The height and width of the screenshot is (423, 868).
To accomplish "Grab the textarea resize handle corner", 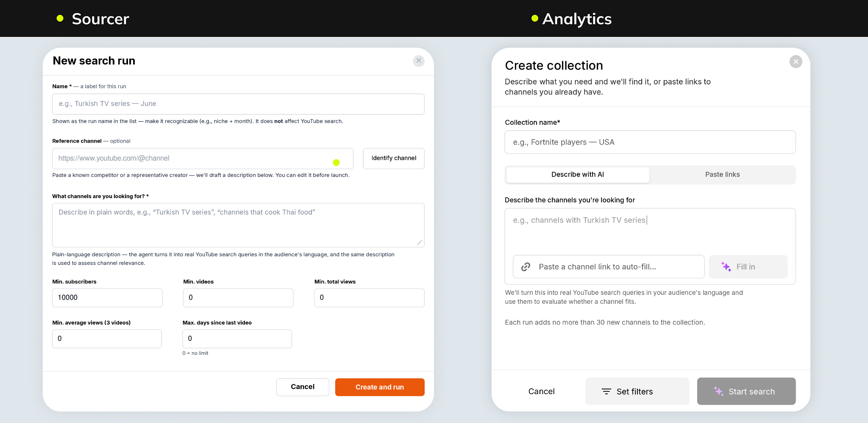I will [x=419, y=242].
